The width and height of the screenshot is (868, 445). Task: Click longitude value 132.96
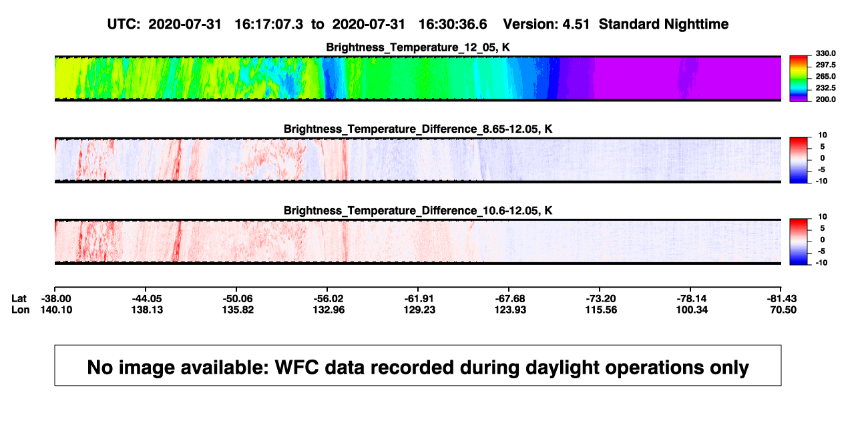[x=329, y=310]
